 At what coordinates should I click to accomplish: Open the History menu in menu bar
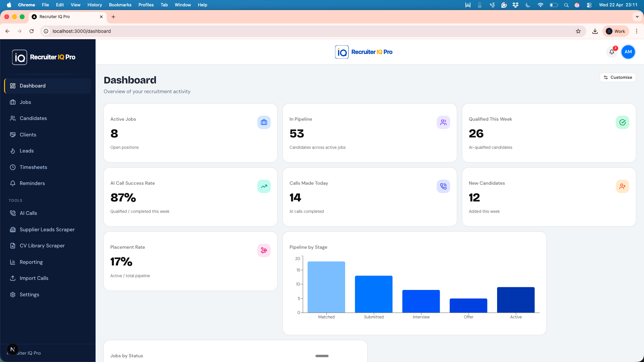tap(95, 5)
